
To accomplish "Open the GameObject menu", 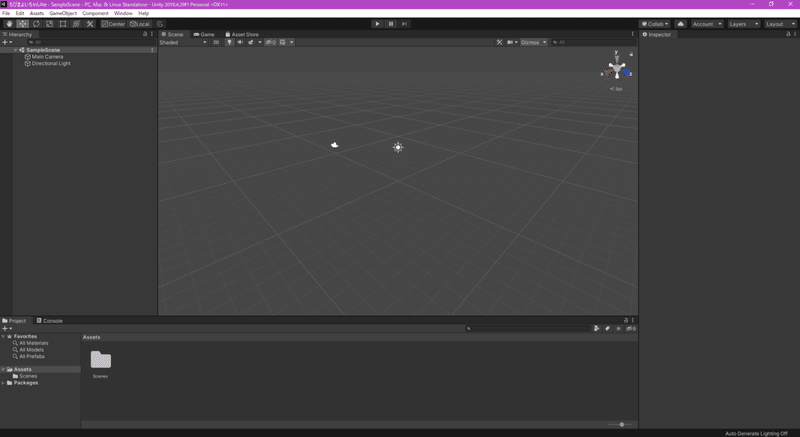I will (x=63, y=13).
